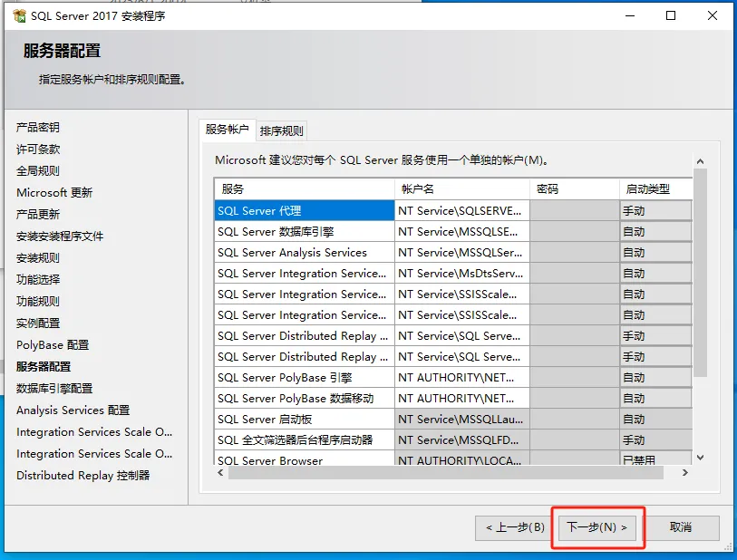Click 数据库引擎配置 step in sidebar
This screenshot has height=560, width=737.
(54, 389)
